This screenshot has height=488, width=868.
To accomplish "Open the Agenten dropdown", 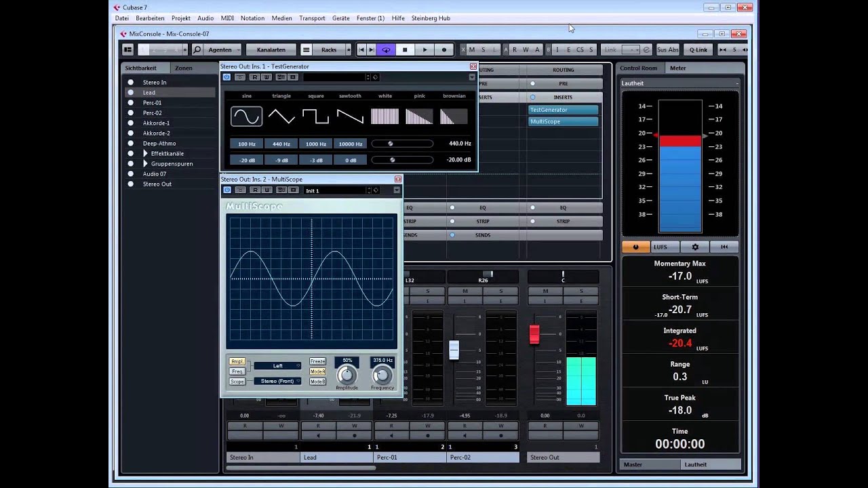I will pyautogui.click(x=224, y=49).
